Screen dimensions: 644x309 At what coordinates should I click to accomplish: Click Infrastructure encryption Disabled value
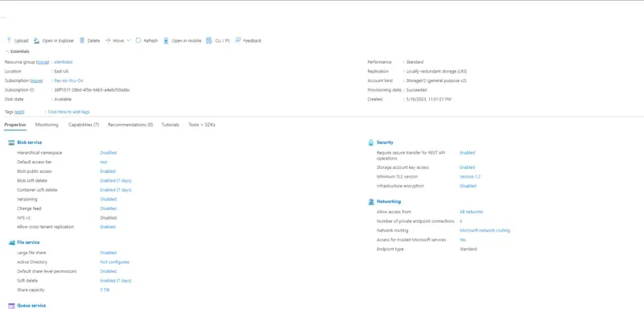(x=468, y=186)
